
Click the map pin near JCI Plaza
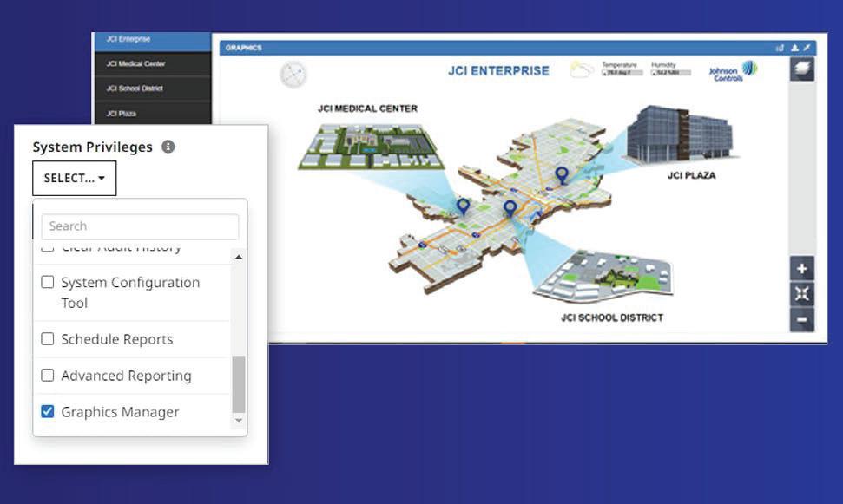562,175
